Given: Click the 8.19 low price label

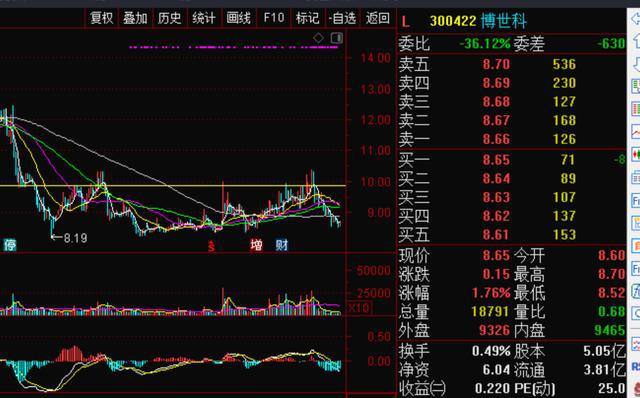Looking at the screenshot, I should click(x=76, y=238).
